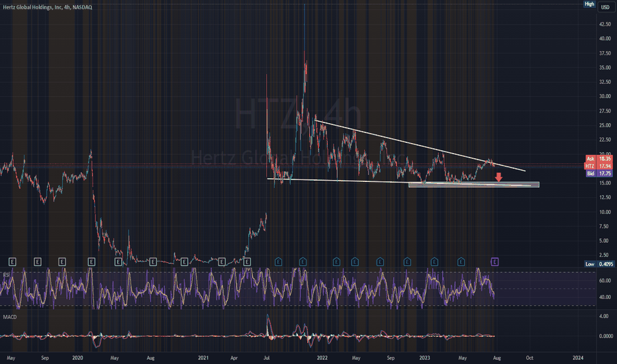617x364 pixels.
Task: Select the blue November 2021 earnings marker
Action: (303, 261)
